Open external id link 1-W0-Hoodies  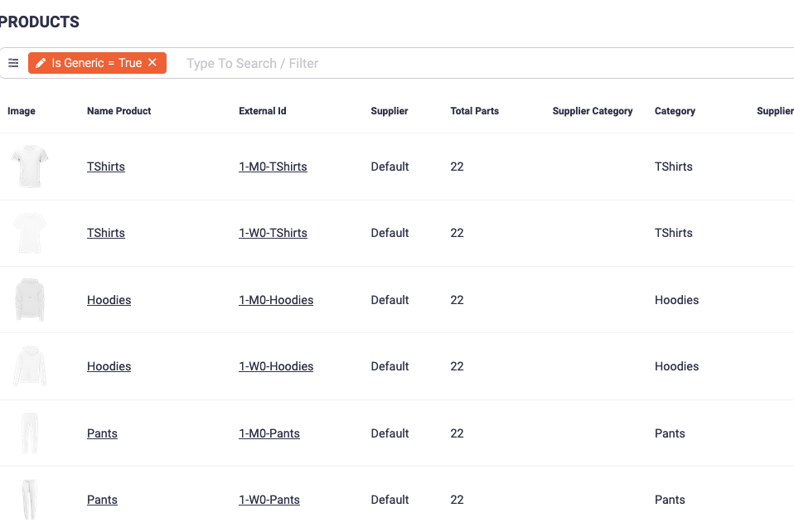click(276, 366)
